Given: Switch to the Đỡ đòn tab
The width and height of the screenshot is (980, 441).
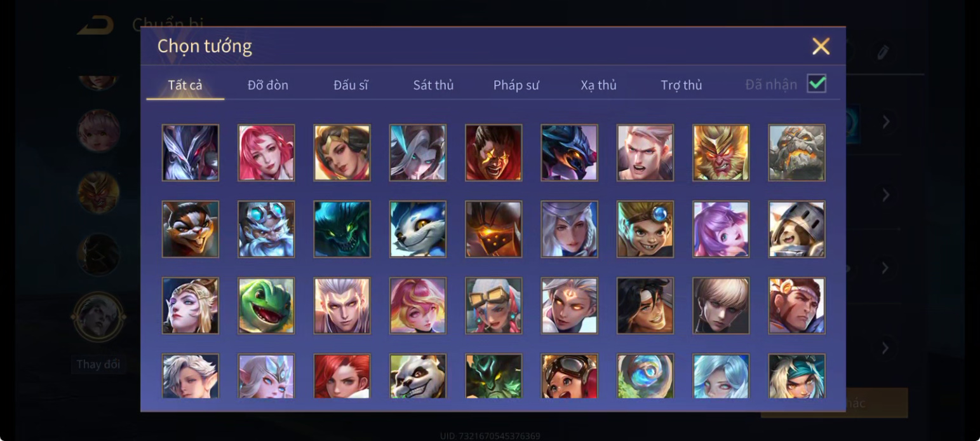Looking at the screenshot, I should pos(268,85).
